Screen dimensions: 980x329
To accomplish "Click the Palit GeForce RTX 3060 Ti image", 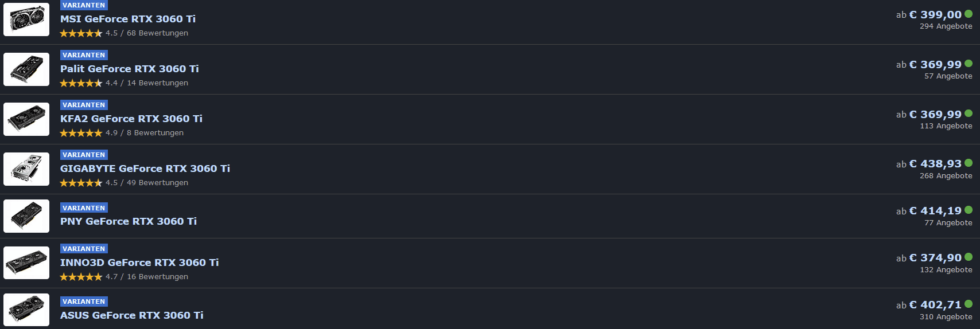I will [26, 69].
